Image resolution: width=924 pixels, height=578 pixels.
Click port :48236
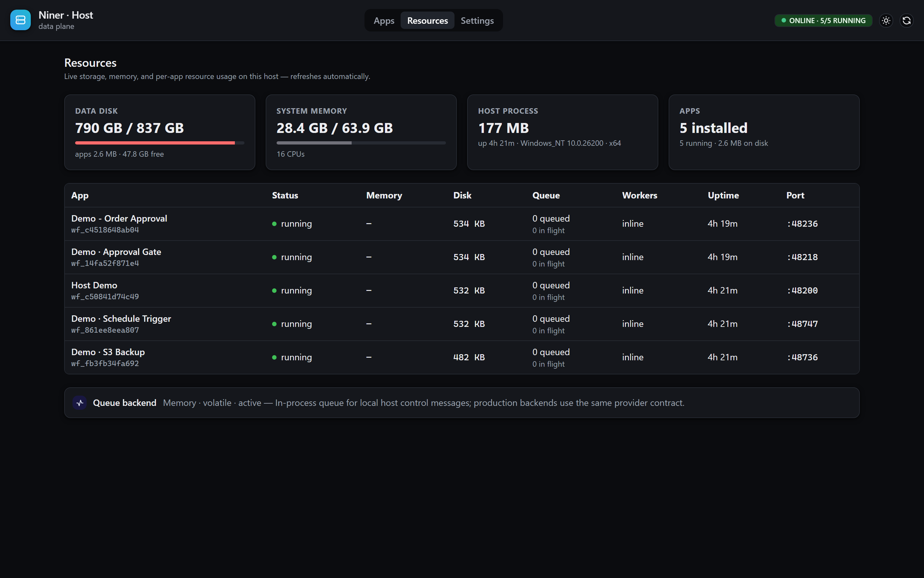click(802, 223)
